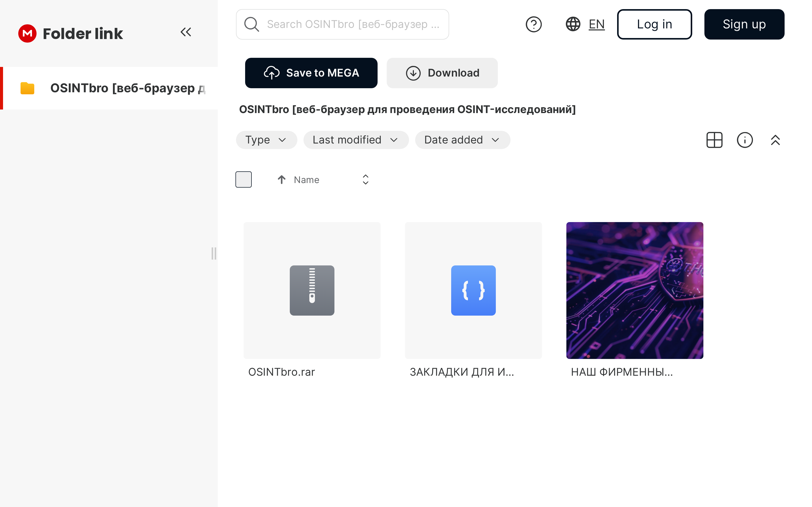Image resolution: width=812 pixels, height=507 pixels.
Task: Click the globe language icon
Action: 573,24
